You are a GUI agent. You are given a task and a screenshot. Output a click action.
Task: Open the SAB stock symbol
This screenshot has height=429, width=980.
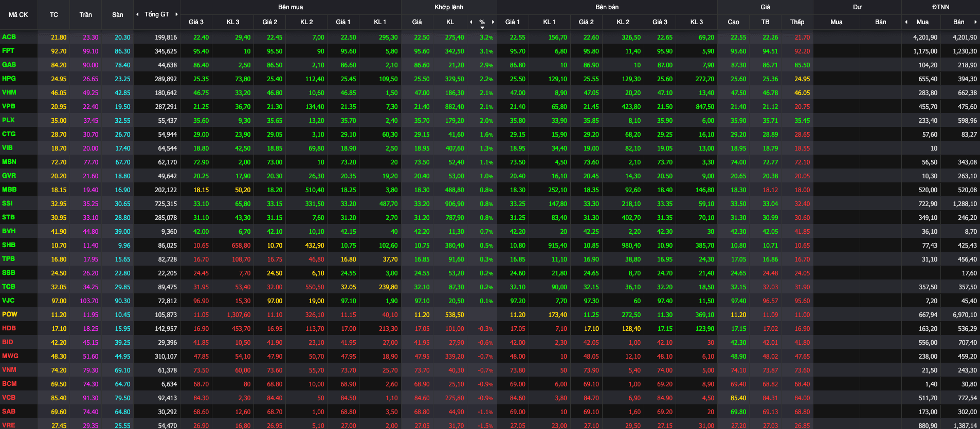[9, 412]
